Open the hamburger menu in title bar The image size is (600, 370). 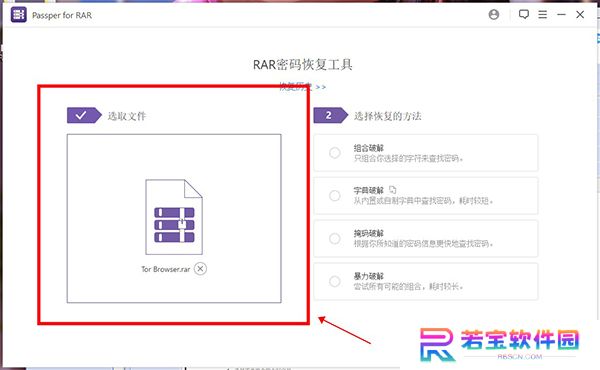tap(542, 15)
